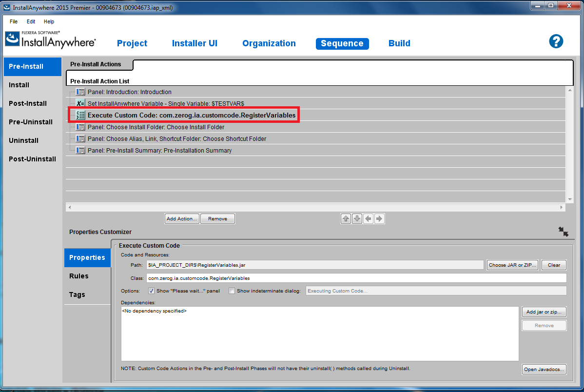584x392 pixels.
Task: Click the Dependencies list box
Action: click(x=320, y=333)
